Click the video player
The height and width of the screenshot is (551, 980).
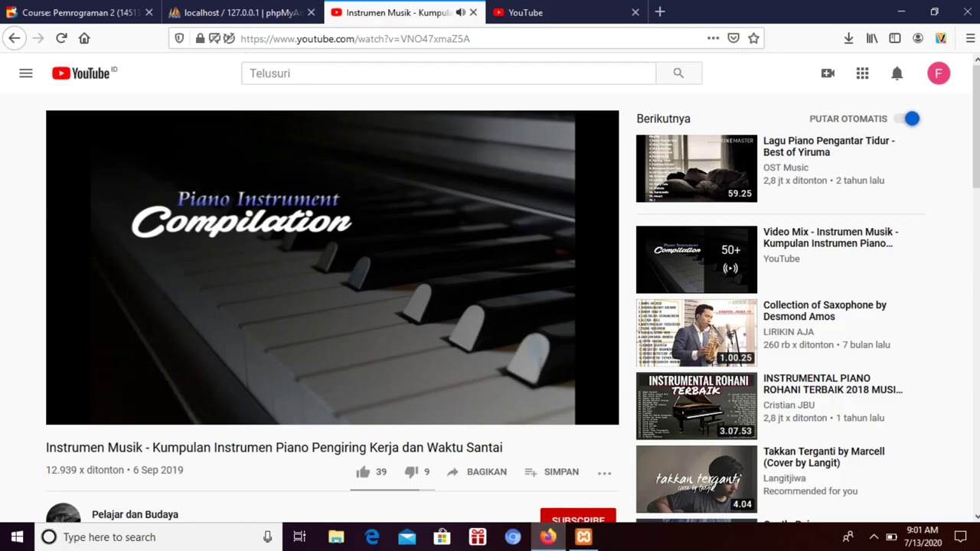(332, 267)
